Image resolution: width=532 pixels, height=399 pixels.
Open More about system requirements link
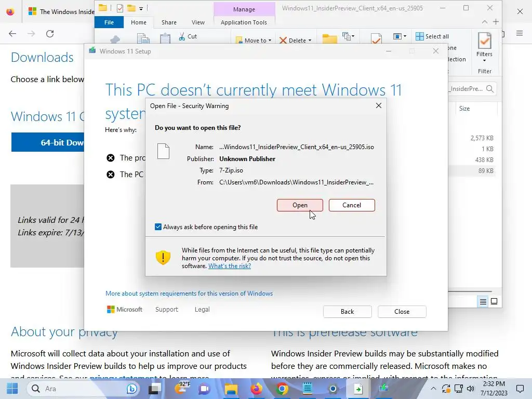(x=189, y=294)
